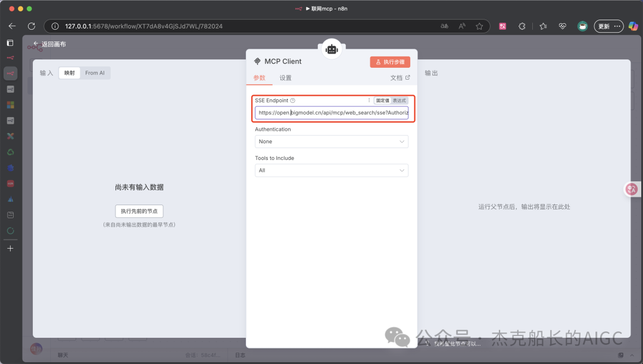
Task: Open the coffee cup profile avatar
Action: 582,26
